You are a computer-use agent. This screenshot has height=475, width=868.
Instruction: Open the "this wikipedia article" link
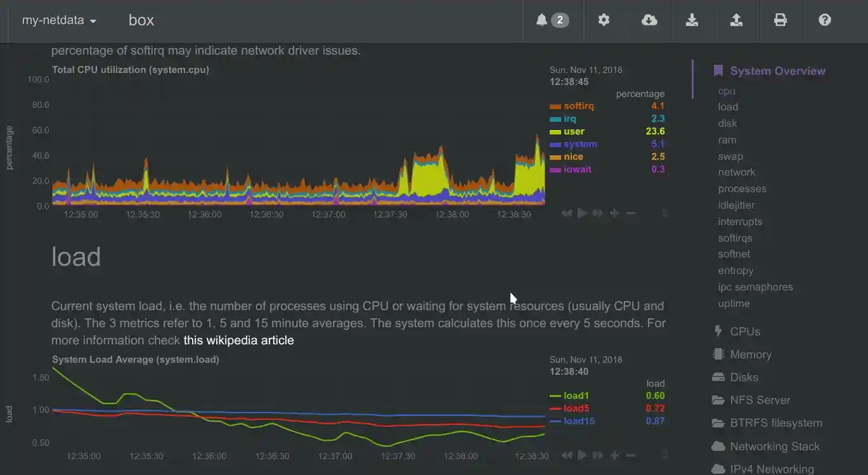238,341
